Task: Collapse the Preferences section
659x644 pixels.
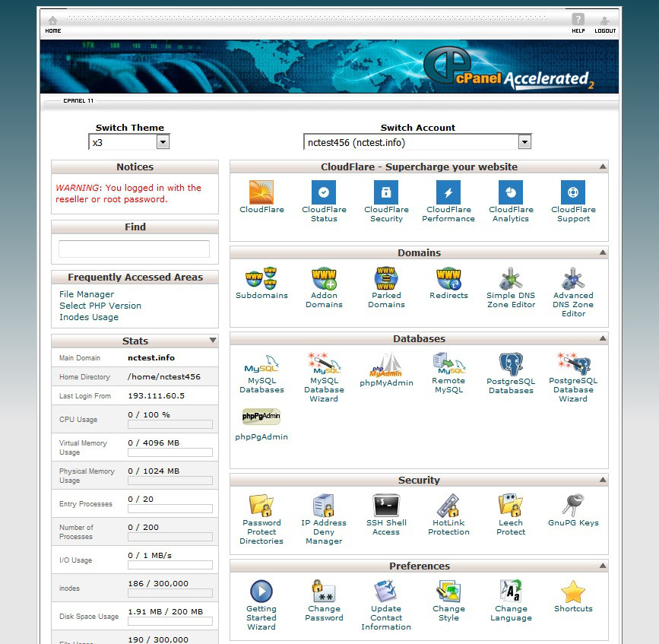Action: coord(602,566)
